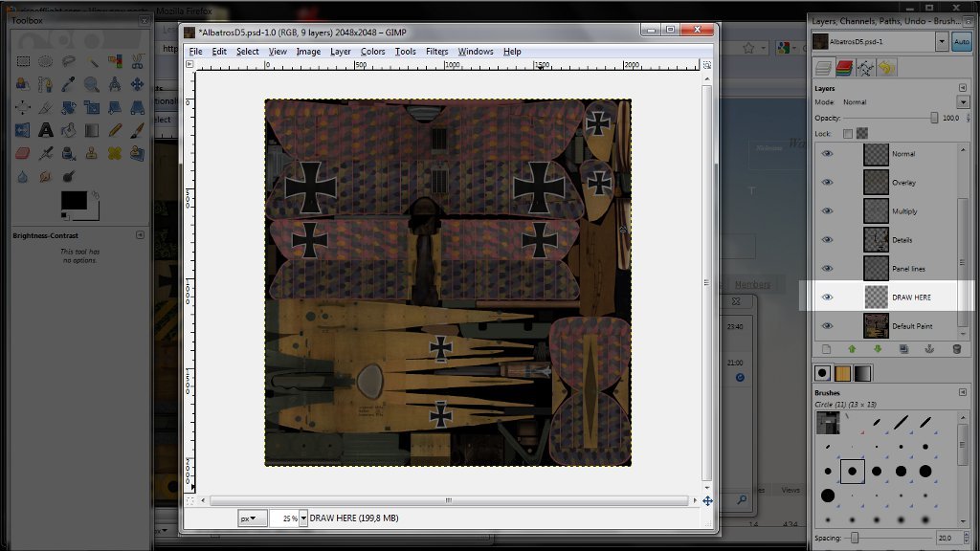The height and width of the screenshot is (551, 980).
Task: Select the Heal tool
Action: click(115, 153)
